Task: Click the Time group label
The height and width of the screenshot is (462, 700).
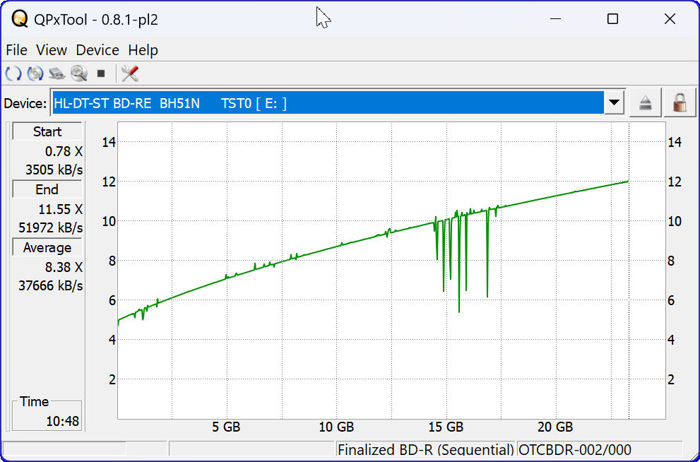Action: click(x=34, y=401)
